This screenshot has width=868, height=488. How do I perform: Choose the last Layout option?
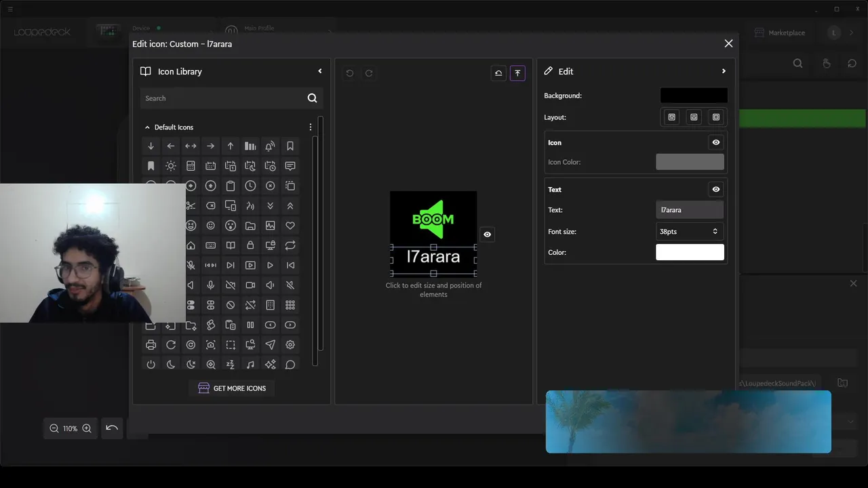click(x=716, y=117)
